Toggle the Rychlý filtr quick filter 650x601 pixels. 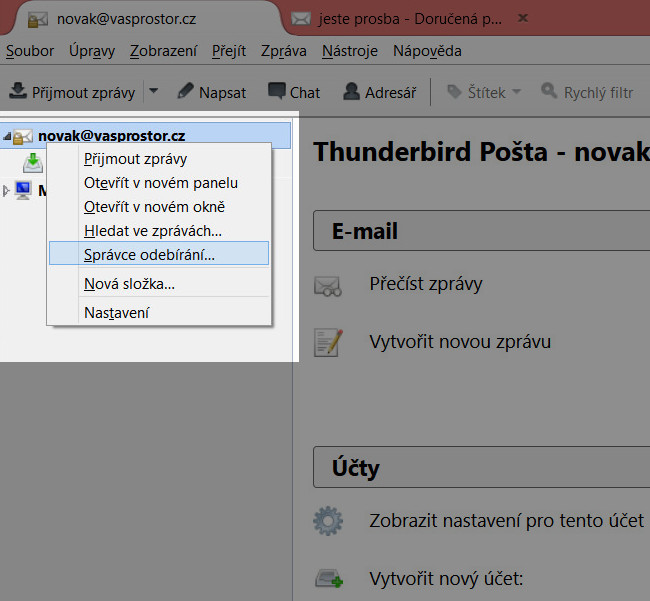click(587, 92)
